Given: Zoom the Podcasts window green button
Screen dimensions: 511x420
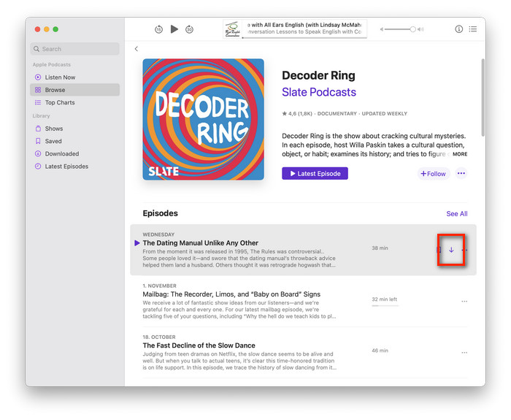Looking at the screenshot, I should click(55, 29).
